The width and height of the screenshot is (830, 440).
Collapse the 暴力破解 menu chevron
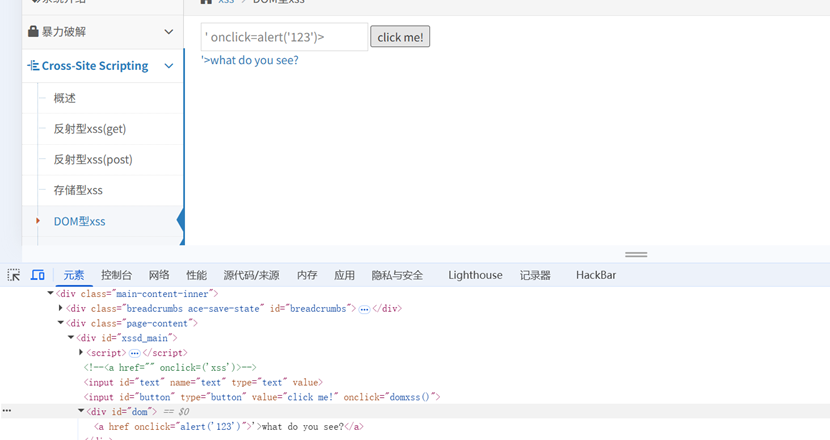tap(168, 32)
